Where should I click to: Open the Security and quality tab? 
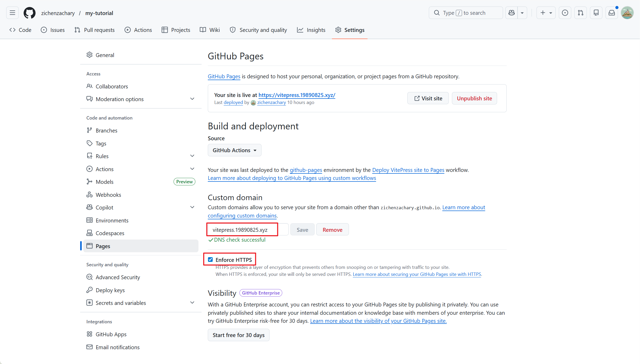pyautogui.click(x=258, y=30)
